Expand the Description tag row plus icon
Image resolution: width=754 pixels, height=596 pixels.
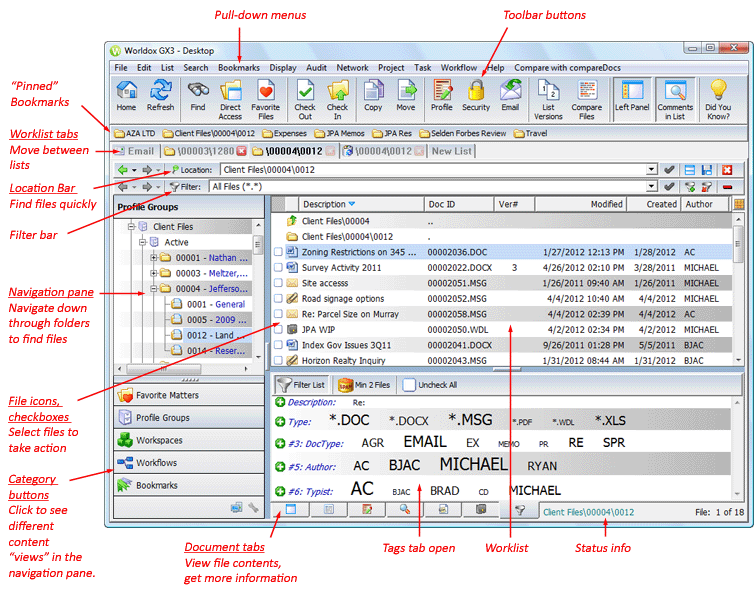280,402
